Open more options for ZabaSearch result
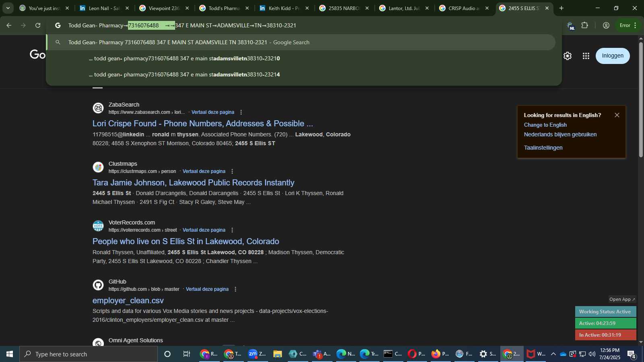 pos(241,112)
